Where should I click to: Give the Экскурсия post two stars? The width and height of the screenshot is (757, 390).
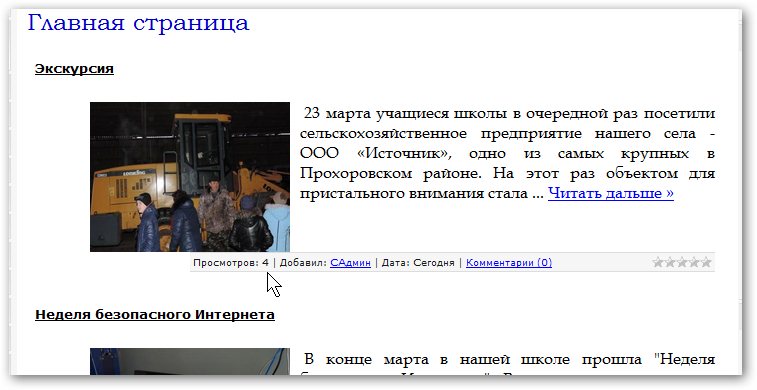pyautogui.click(x=670, y=263)
